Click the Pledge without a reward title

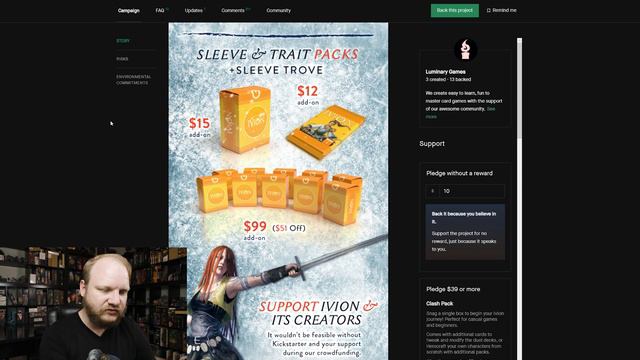[x=459, y=173]
